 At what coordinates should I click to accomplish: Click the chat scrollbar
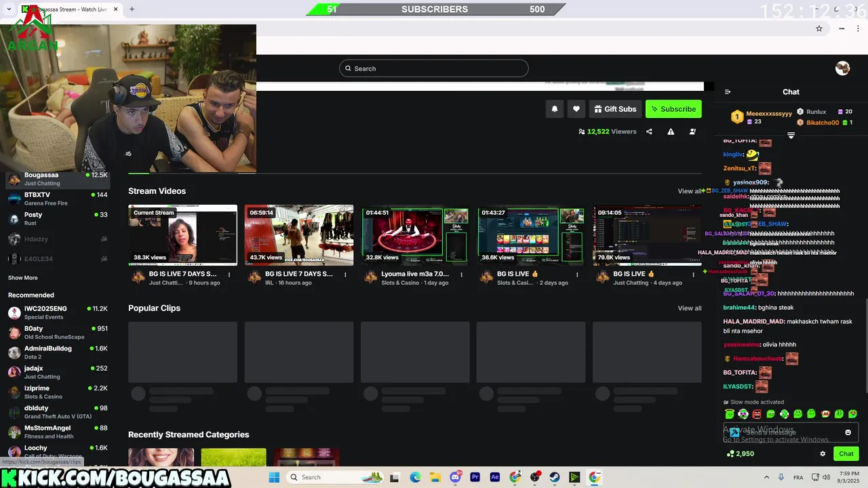tap(866, 344)
